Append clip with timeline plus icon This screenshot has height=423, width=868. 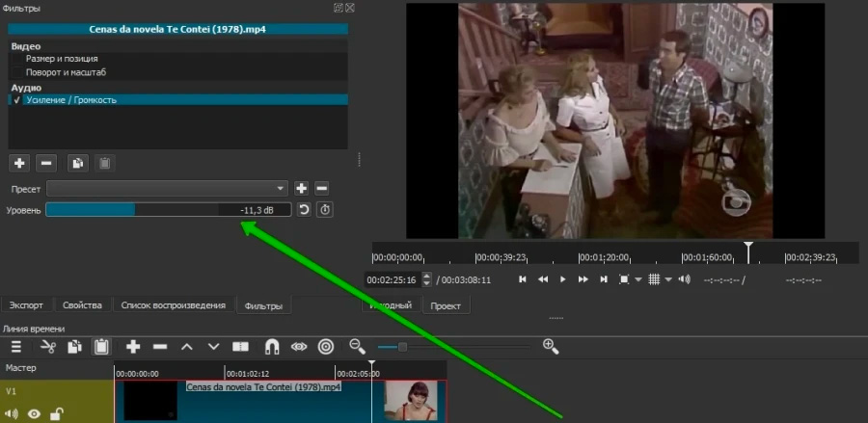click(x=133, y=347)
